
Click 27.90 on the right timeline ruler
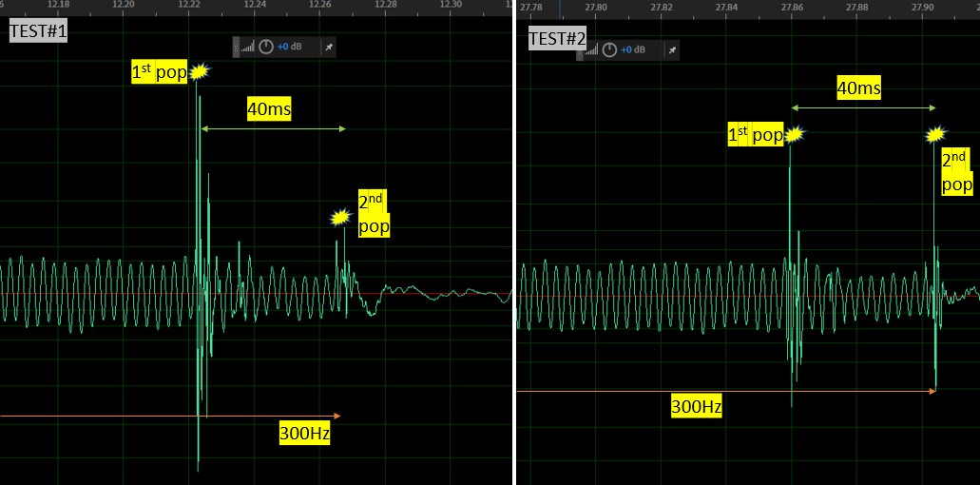click(x=923, y=7)
